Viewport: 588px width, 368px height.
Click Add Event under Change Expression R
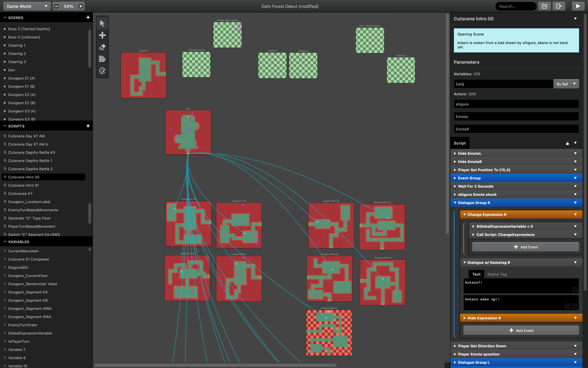(525, 247)
